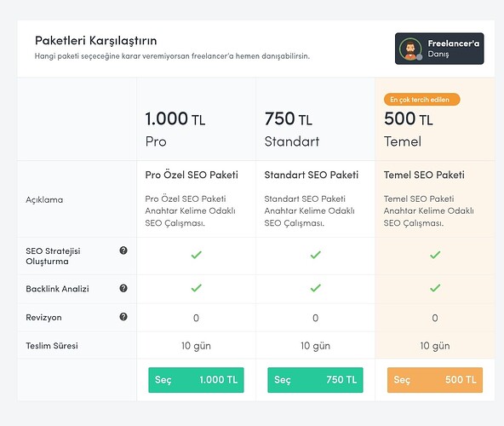The width and height of the screenshot is (504, 426).
Task: Open help icon next to Backlink Analizi
Action: [x=123, y=288]
